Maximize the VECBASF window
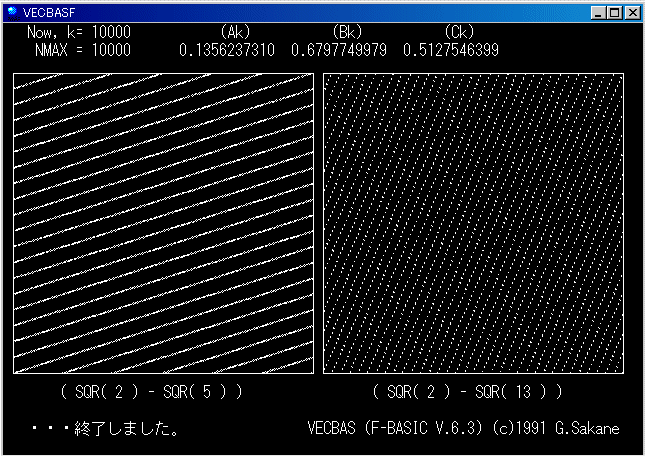 tap(614, 12)
